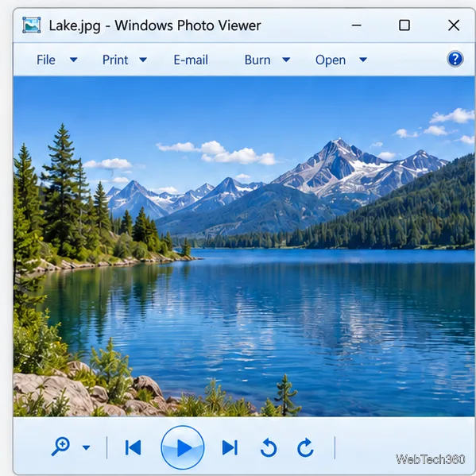Click the Photo Viewer app icon in title bar
This screenshot has width=476, height=476.
[x=32, y=25]
